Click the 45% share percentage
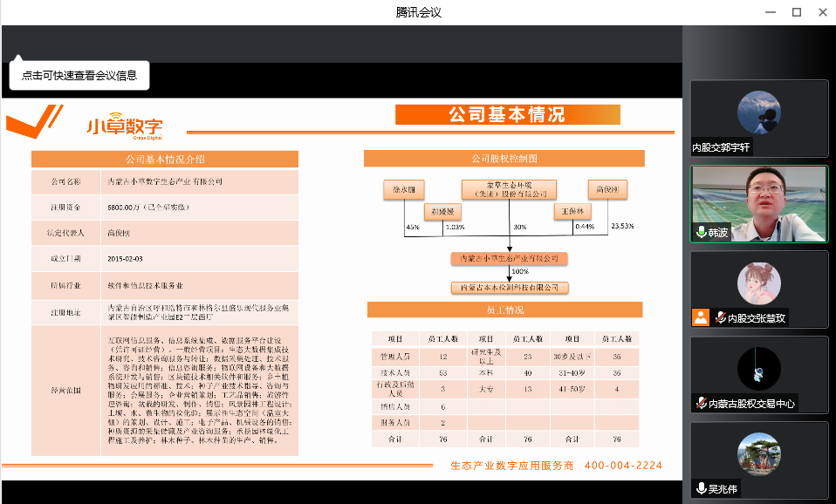 413,227
